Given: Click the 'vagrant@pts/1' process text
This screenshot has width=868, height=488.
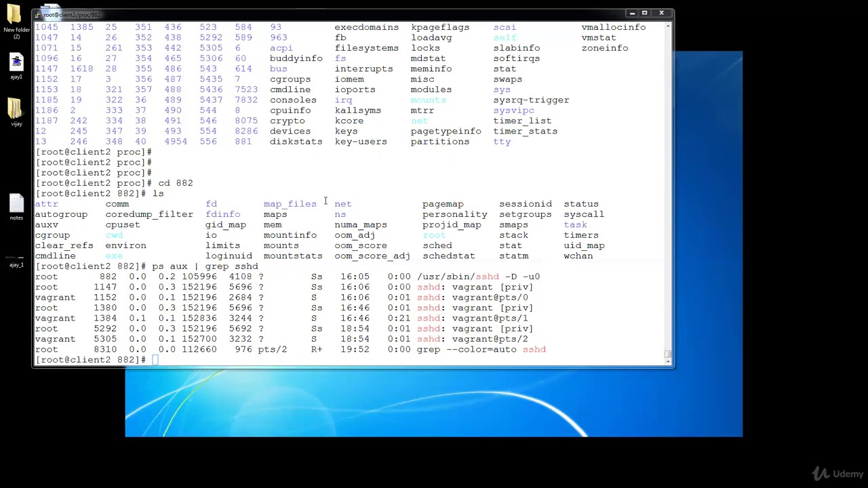Looking at the screenshot, I should [x=490, y=318].
